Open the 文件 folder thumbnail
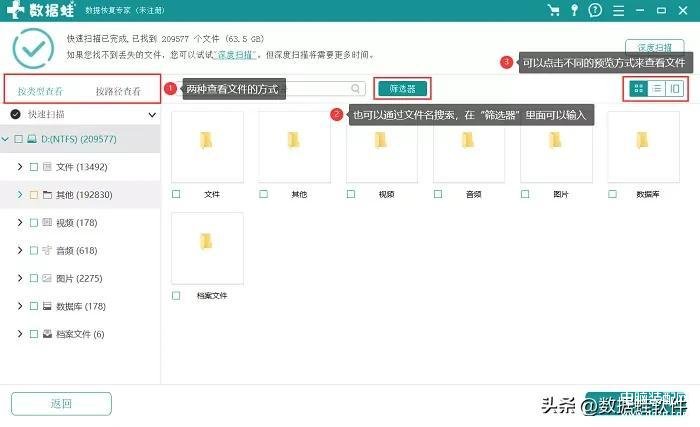The height and width of the screenshot is (427, 700). [207, 147]
